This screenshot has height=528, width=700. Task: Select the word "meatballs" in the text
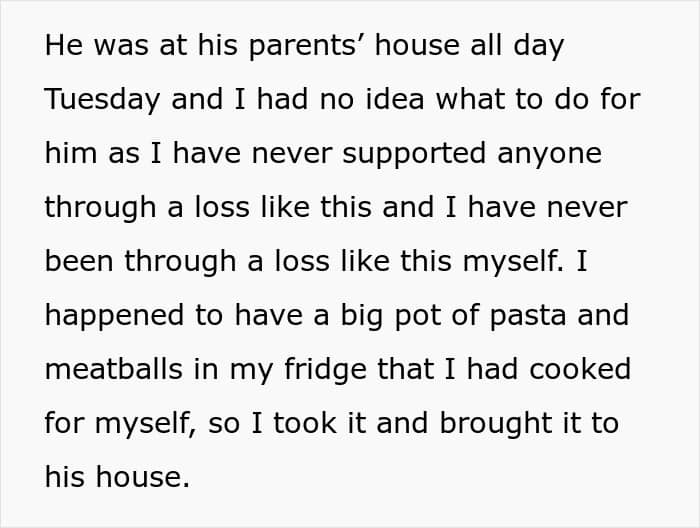click(x=111, y=368)
